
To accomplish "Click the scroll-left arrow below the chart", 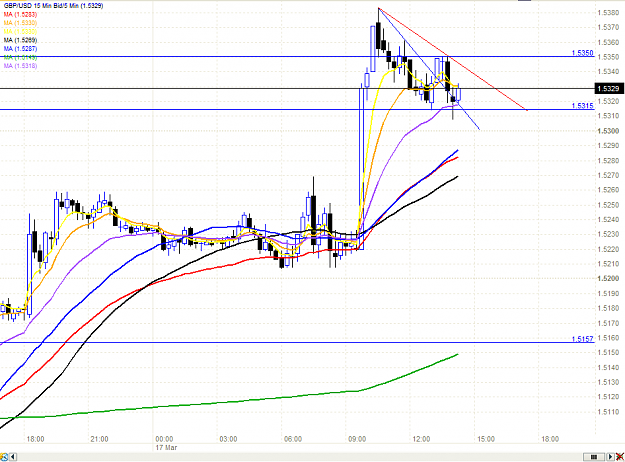I will [x=13, y=457].
